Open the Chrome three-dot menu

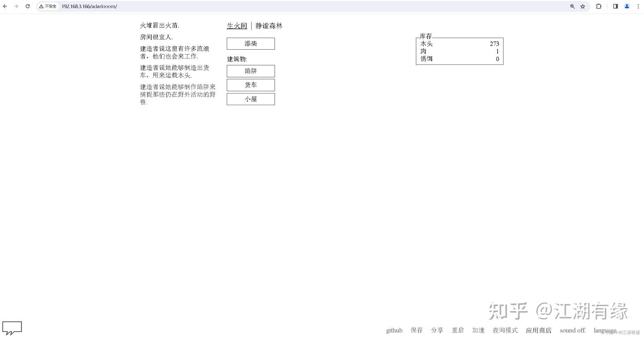[638, 6]
